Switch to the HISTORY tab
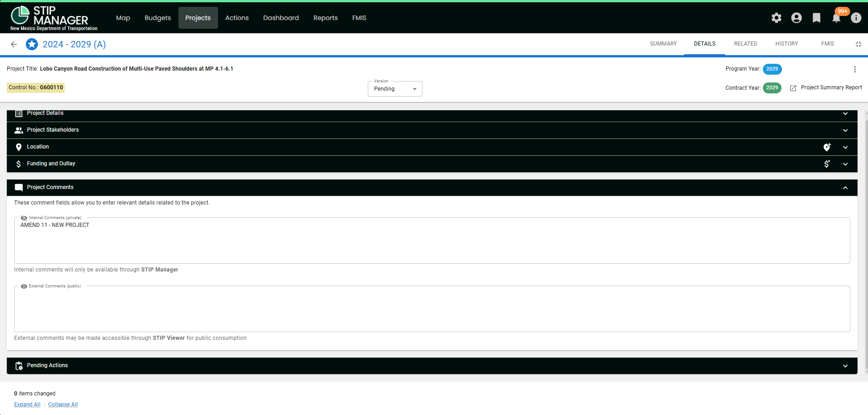This screenshot has height=415, width=868. pos(787,44)
